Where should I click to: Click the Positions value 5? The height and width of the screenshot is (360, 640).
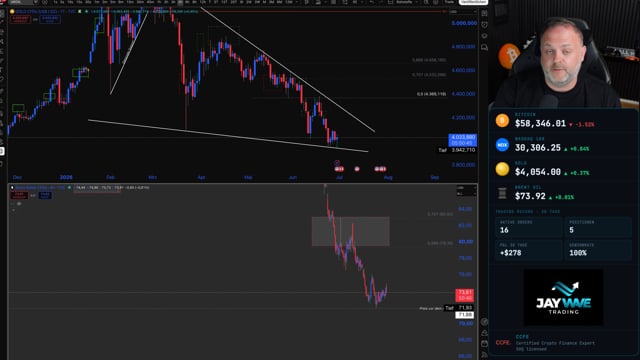[x=571, y=230]
